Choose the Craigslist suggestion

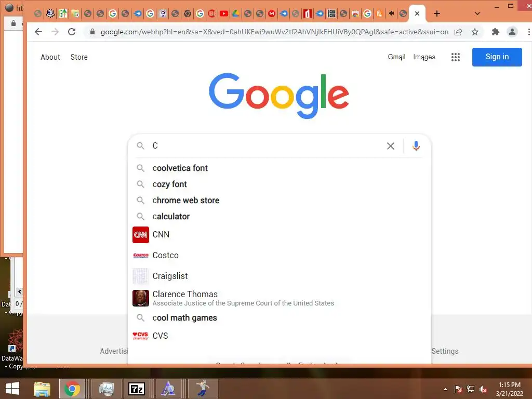click(x=279, y=276)
